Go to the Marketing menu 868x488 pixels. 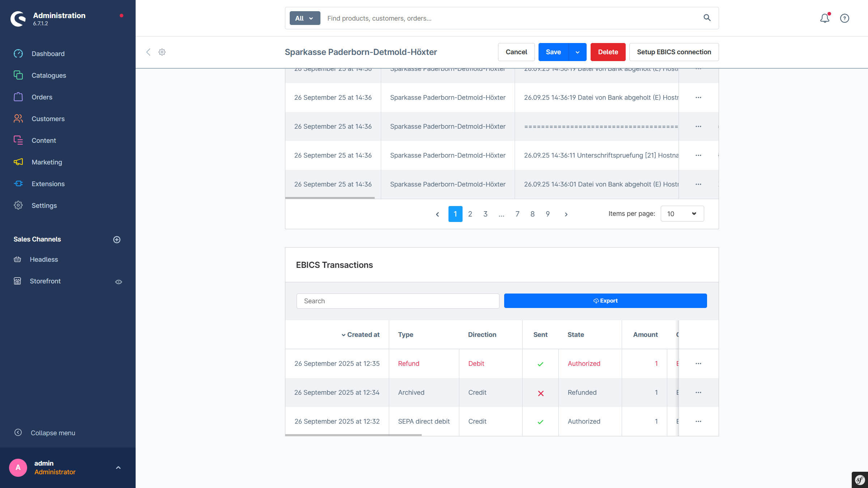[x=47, y=162]
